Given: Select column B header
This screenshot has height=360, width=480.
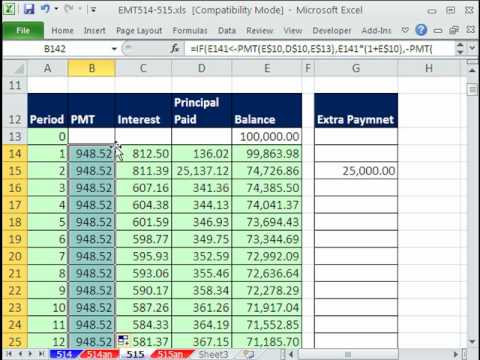Looking at the screenshot, I should tap(92, 68).
